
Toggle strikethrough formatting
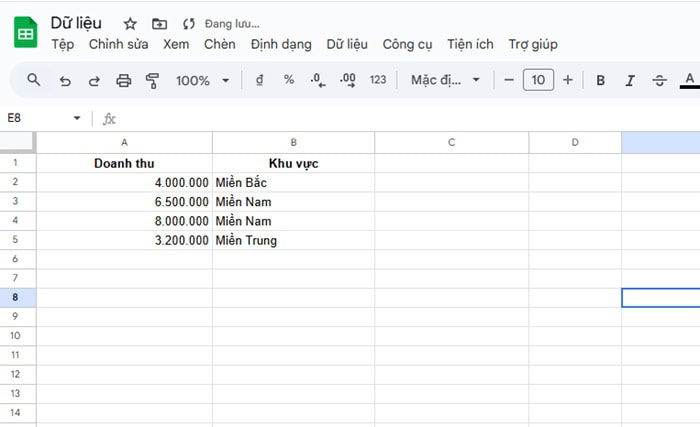pos(659,80)
